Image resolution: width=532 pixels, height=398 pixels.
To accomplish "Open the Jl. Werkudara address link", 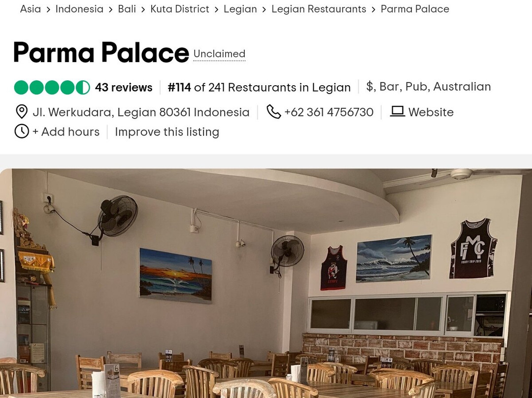I will (x=141, y=112).
